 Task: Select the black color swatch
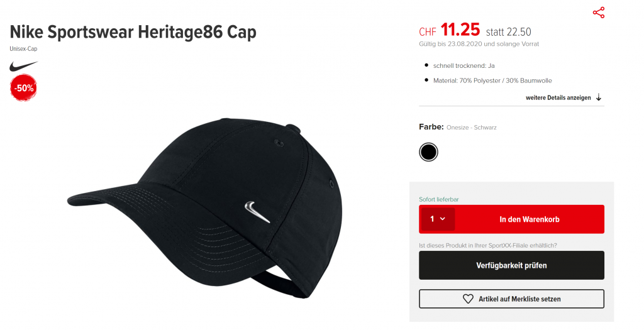point(428,152)
